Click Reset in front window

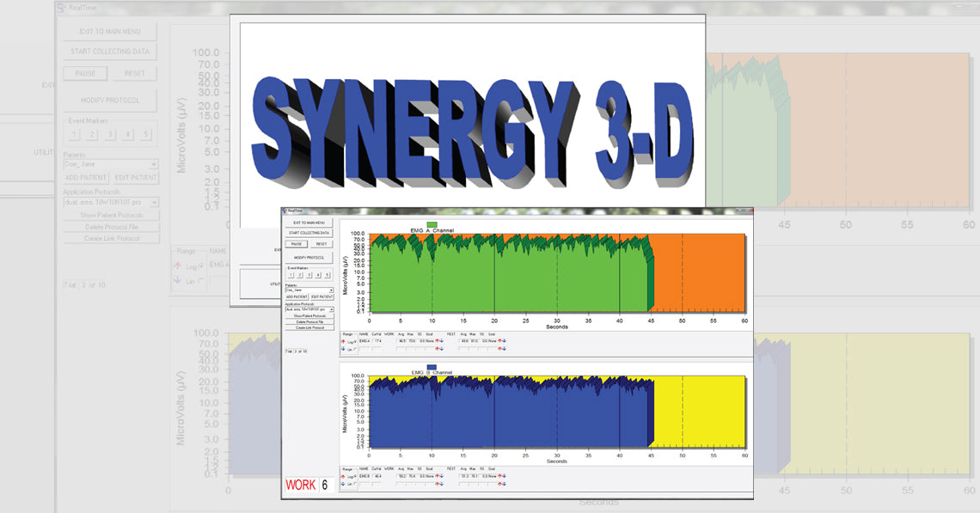pos(322,244)
